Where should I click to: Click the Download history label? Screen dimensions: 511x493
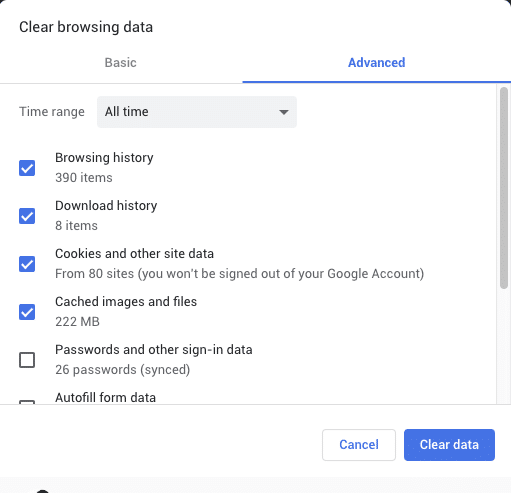coord(106,205)
